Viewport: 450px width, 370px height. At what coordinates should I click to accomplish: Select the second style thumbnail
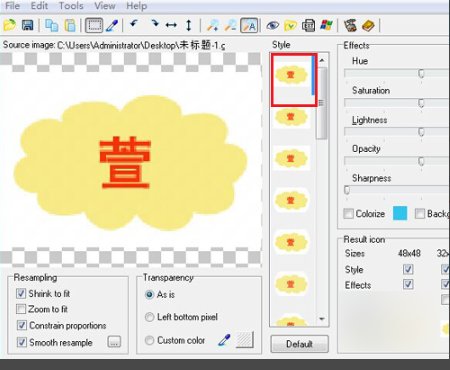[291, 117]
